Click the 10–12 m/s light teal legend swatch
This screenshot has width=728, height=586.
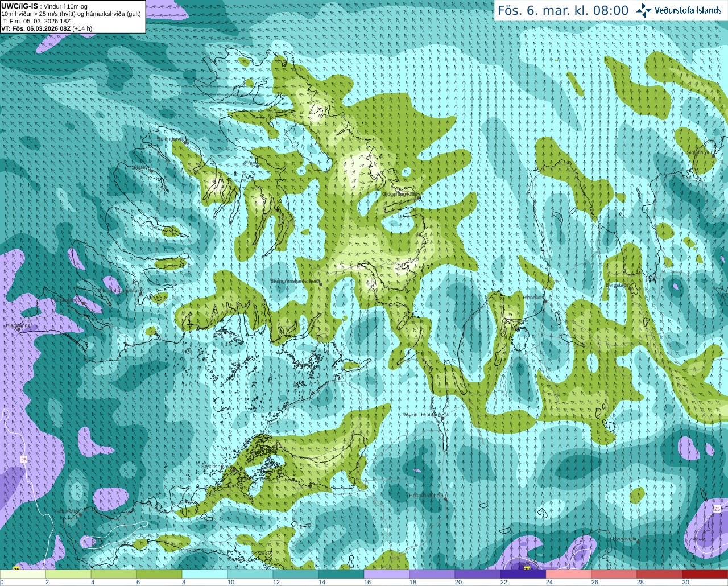(250, 574)
